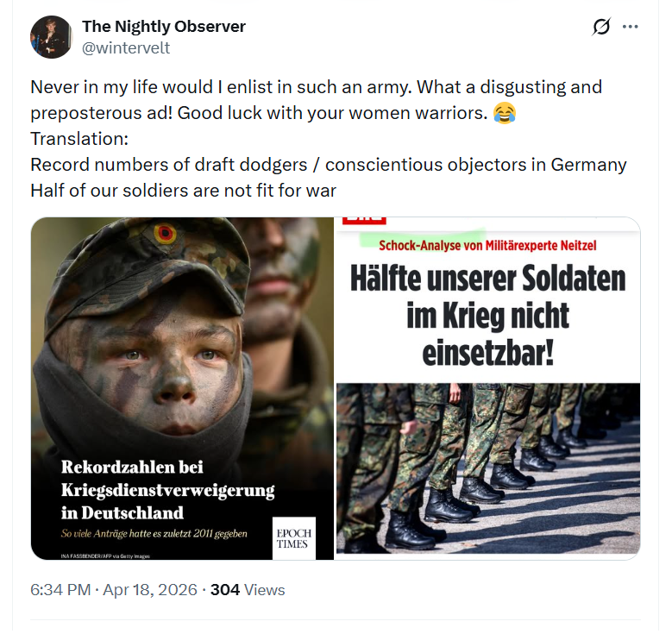Open the Epoch Times soldier image

click(182, 388)
